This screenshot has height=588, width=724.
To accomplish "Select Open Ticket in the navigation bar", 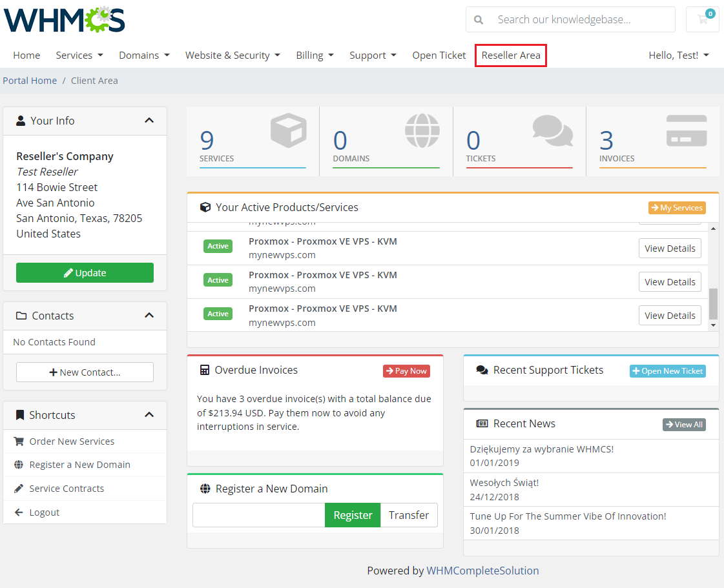I will tap(439, 56).
